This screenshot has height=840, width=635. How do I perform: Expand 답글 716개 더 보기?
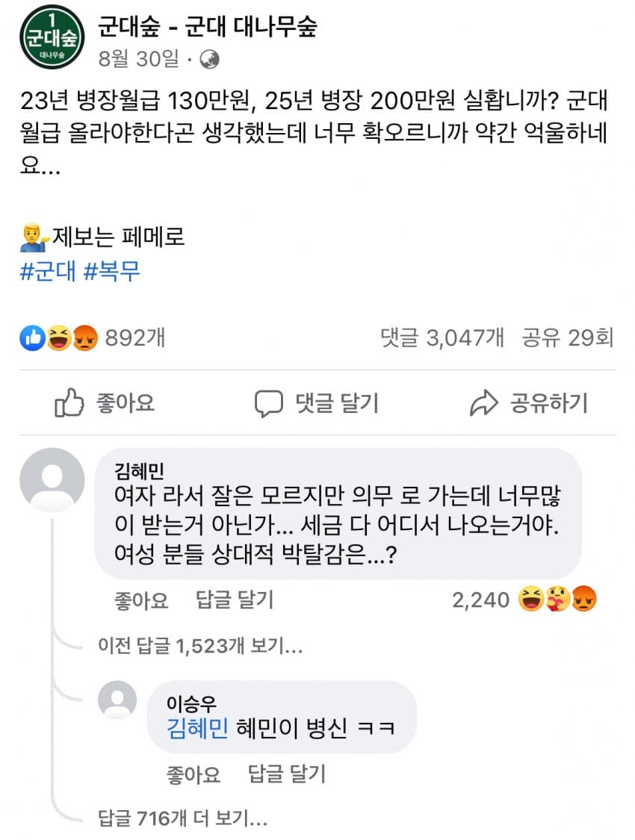click(x=183, y=818)
